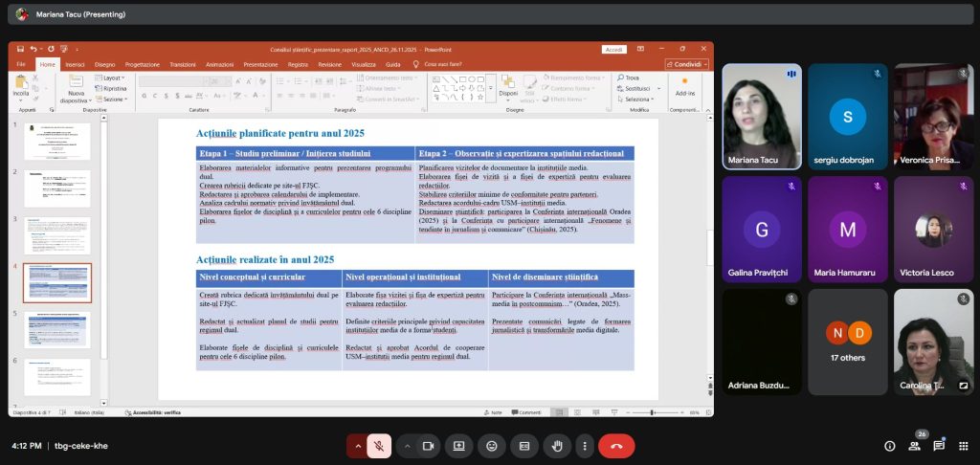
Task: Select slide 5 thumbnail in panel
Action: (56, 330)
